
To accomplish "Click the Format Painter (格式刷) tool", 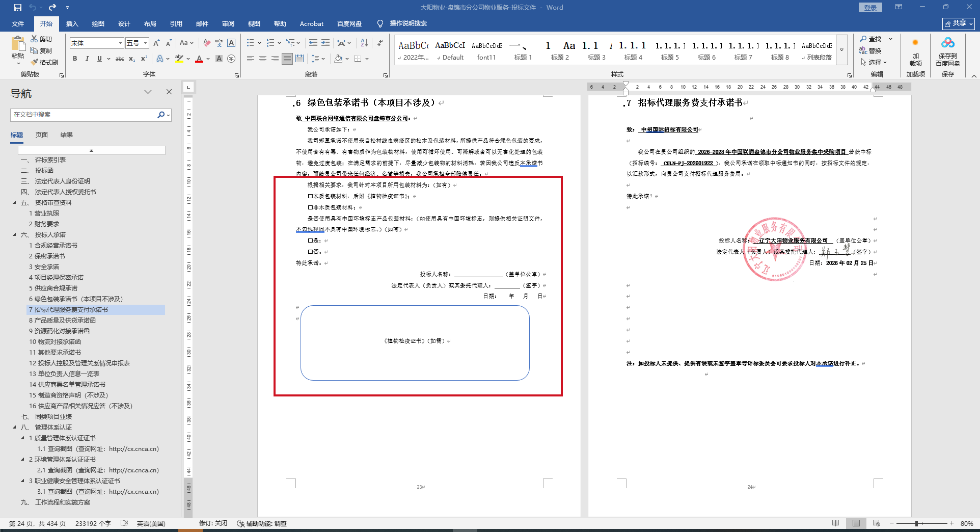I will pos(44,62).
